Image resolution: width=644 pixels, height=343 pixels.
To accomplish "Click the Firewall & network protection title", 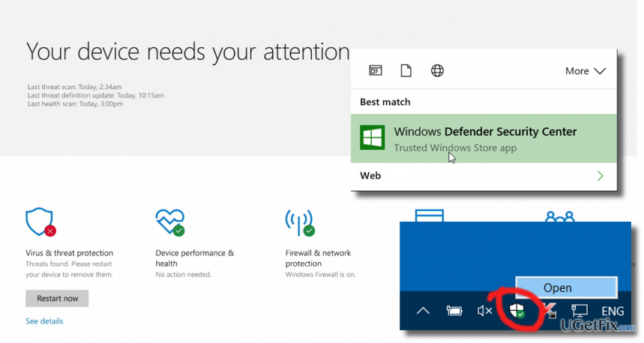I will [318, 258].
